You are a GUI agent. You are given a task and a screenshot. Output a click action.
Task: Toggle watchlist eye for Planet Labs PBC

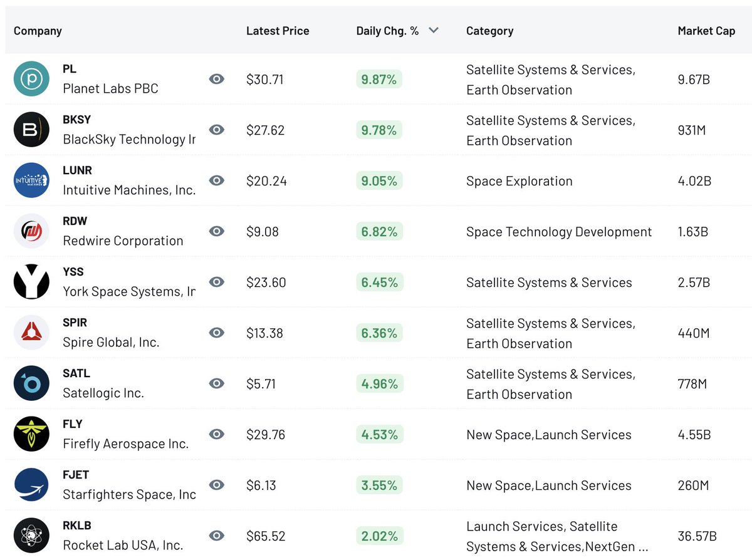tap(216, 79)
